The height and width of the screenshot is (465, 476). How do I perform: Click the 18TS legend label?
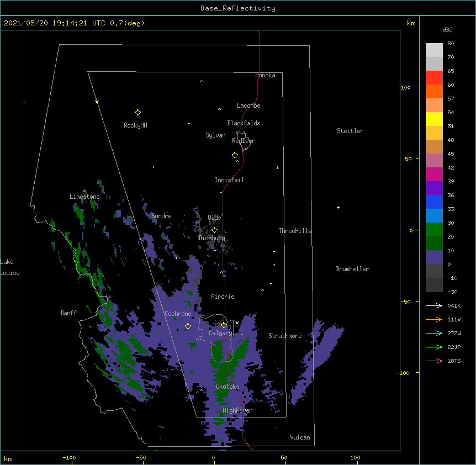coord(454,361)
